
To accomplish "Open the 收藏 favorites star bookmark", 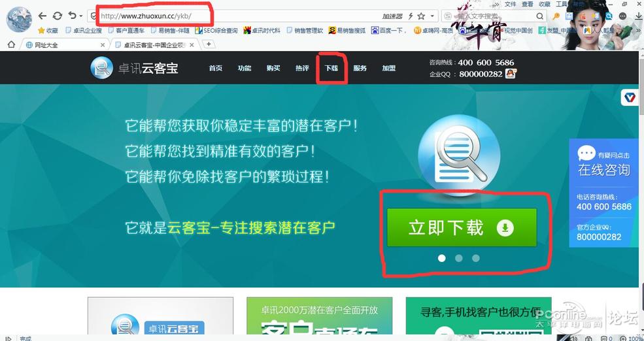I will (48, 30).
